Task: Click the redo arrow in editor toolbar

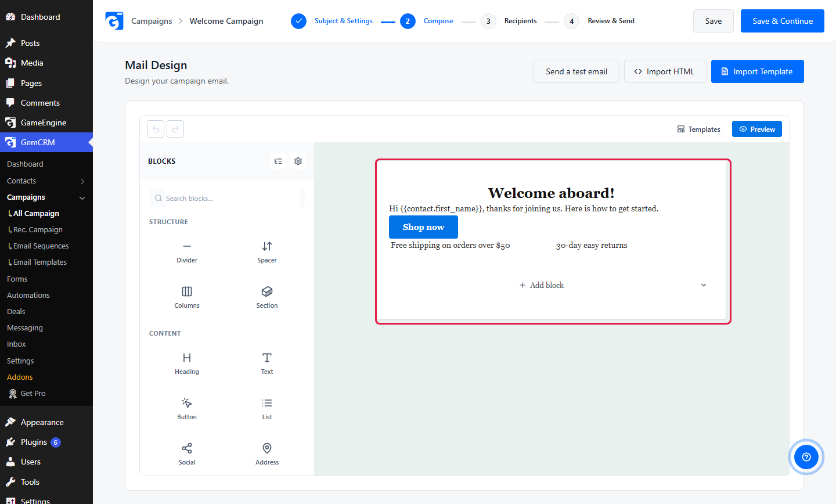Action: [x=175, y=129]
